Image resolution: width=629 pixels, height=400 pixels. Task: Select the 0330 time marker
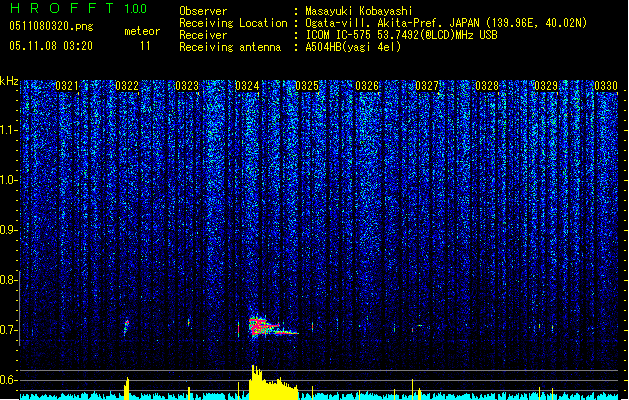click(x=606, y=87)
